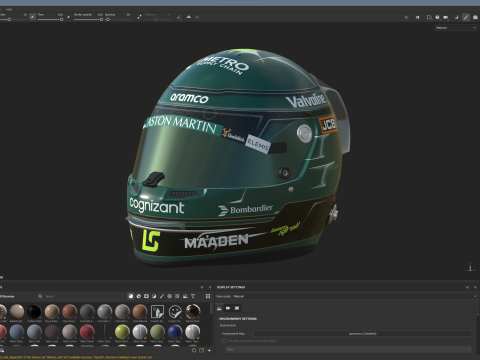This screenshot has width=480, height=360.
Task: Toggle the crossed-out icon in top right toolbar
Action: tap(406, 17)
